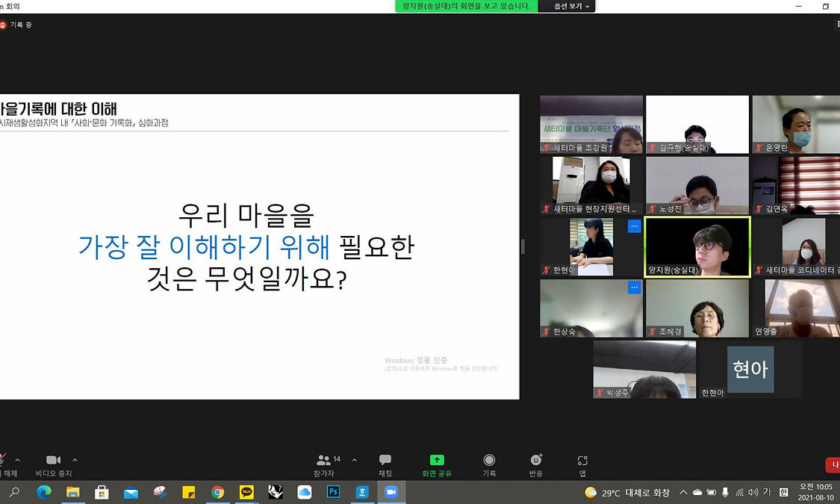The image size is (840, 504).
Task: Open the Participants (참가자) panel
Action: (x=324, y=464)
